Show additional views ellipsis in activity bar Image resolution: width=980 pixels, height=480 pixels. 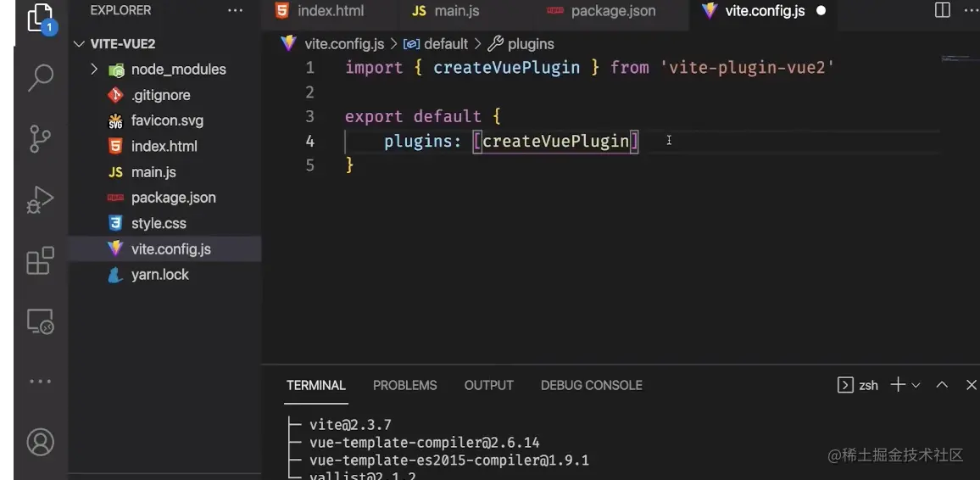(x=41, y=382)
